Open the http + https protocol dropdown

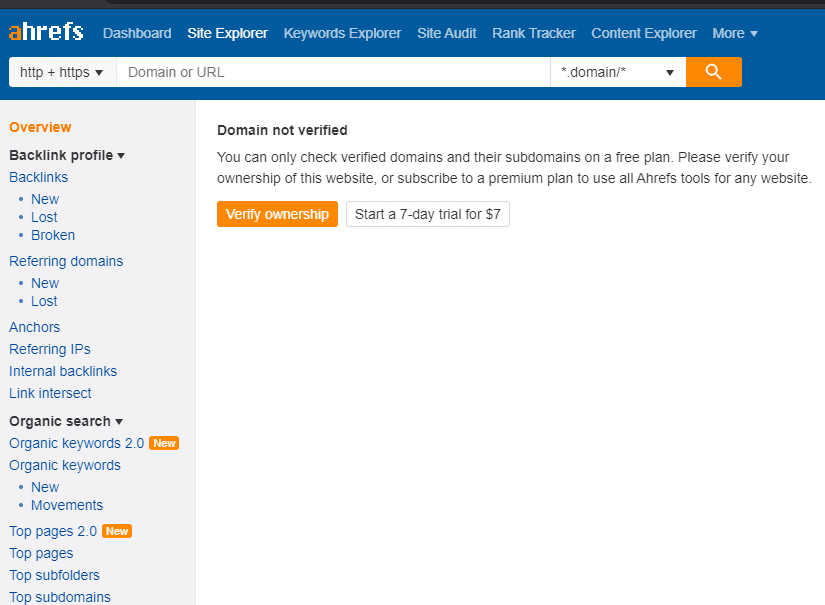(62, 72)
